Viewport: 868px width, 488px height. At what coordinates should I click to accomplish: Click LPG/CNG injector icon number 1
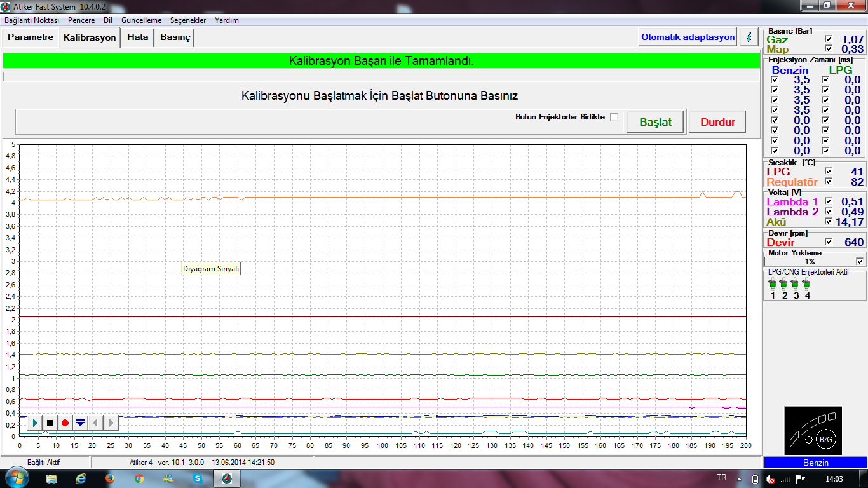(773, 284)
